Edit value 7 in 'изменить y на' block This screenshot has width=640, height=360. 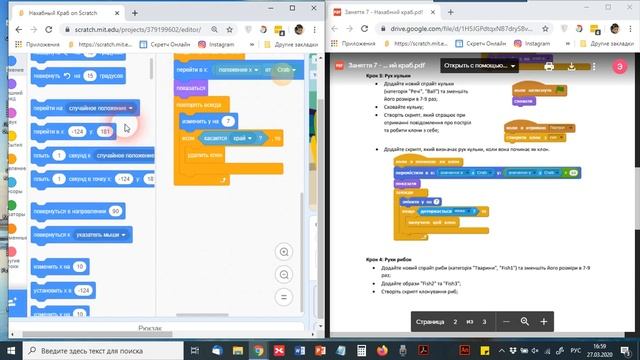pos(229,121)
